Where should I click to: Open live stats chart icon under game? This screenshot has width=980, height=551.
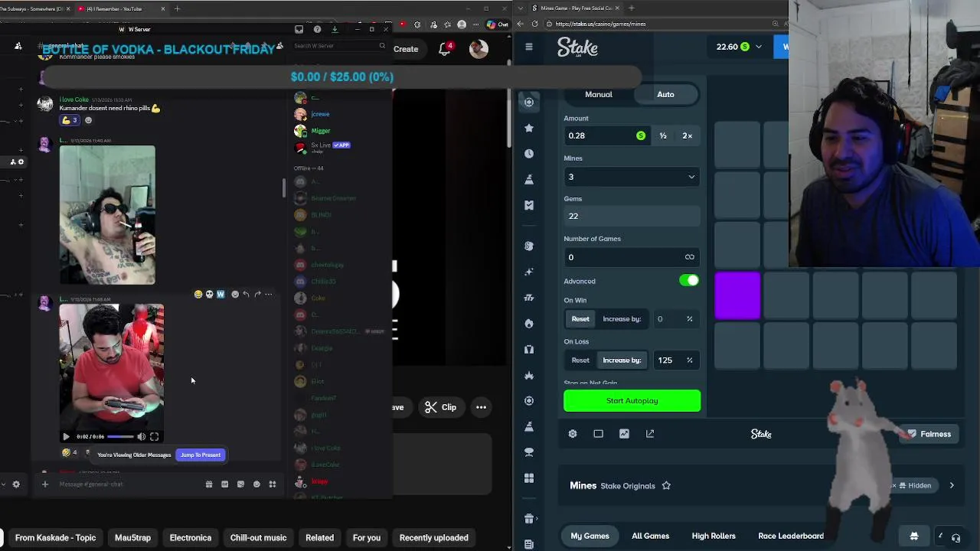(624, 434)
